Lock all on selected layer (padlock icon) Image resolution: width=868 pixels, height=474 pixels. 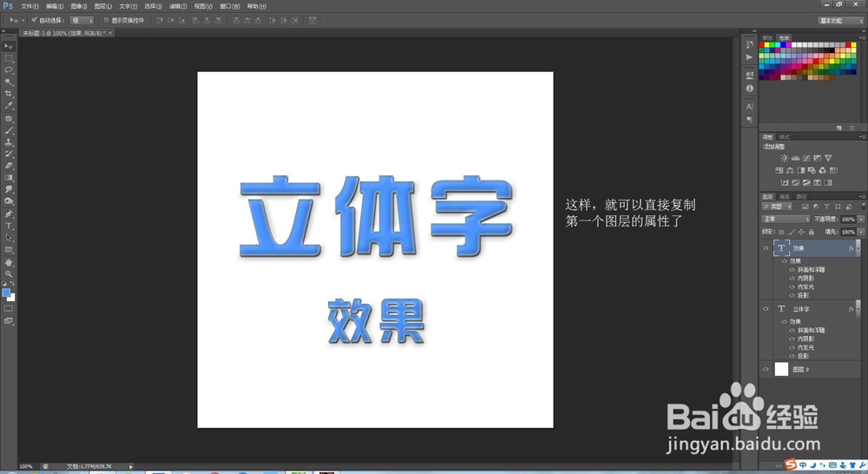[x=812, y=232]
